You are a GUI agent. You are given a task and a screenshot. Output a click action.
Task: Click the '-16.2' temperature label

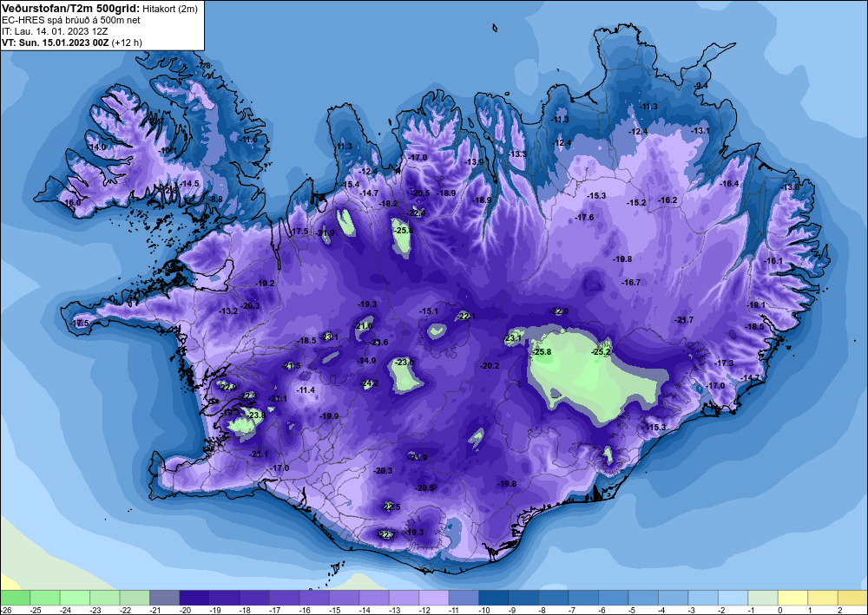[667, 200]
